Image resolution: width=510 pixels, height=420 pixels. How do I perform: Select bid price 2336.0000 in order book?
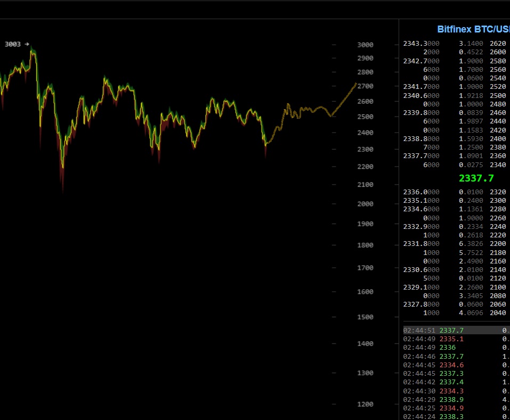point(421,192)
